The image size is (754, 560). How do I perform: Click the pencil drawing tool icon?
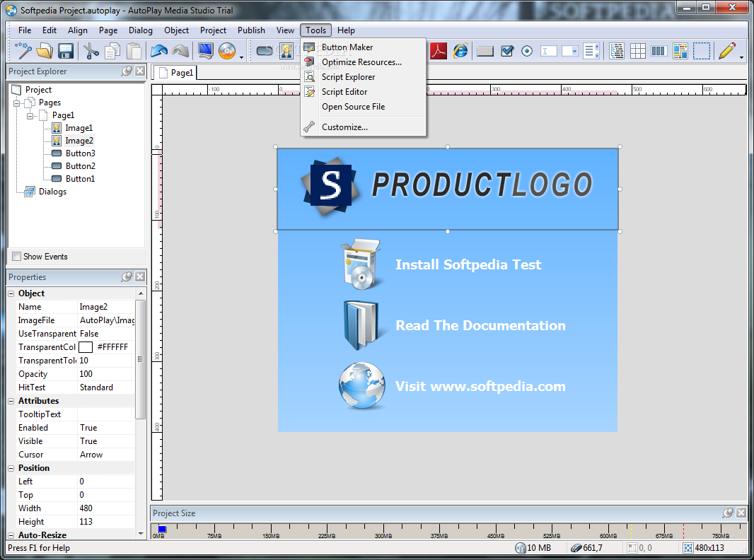pos(726,50)
